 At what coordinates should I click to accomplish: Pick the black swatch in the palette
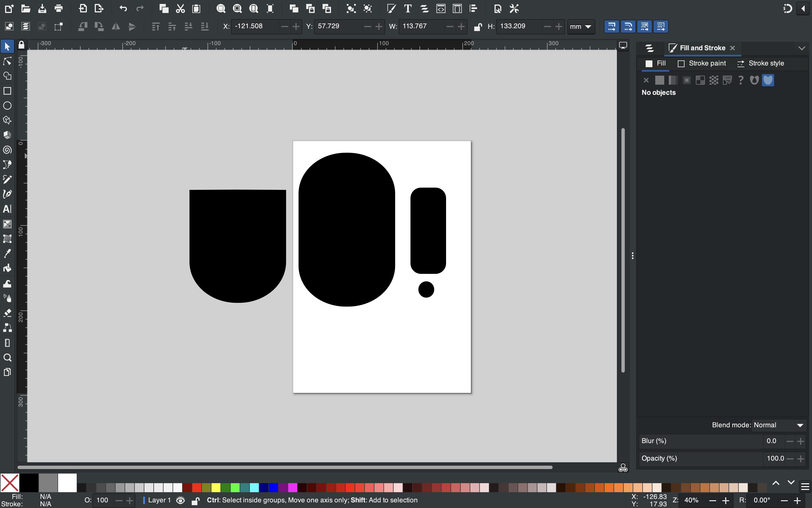(29, 483)
